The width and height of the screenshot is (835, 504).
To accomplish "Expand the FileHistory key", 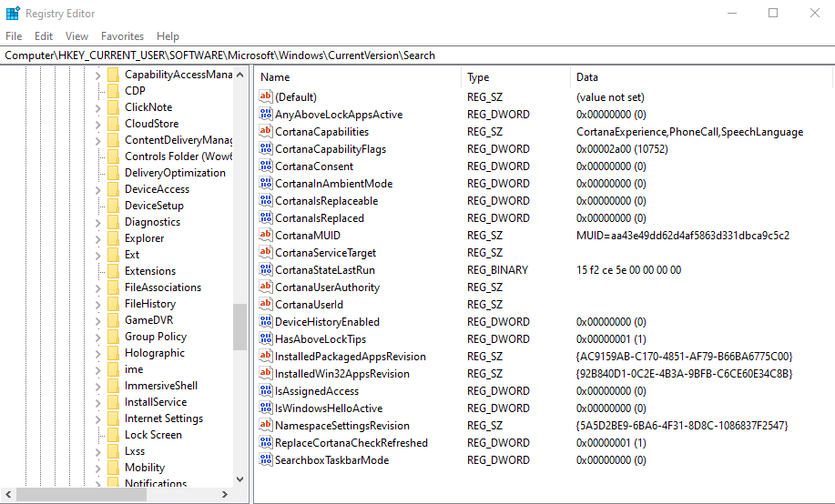I will pos(98,305).
